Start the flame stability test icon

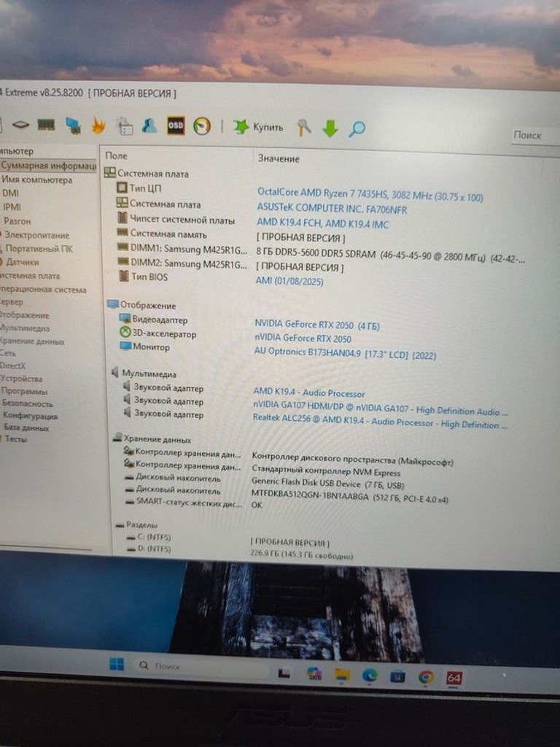click(98, 125)
